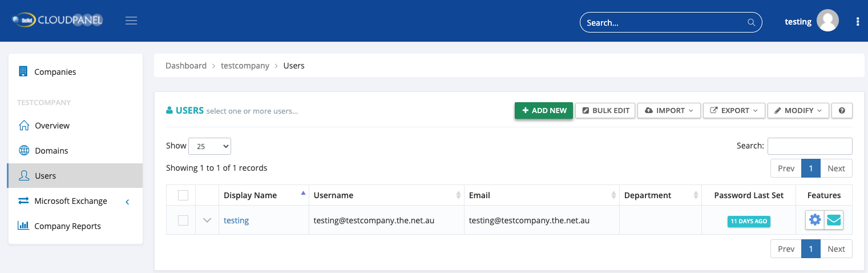
Task: Open the help question mark button
Action: click(x=842, y=110)
